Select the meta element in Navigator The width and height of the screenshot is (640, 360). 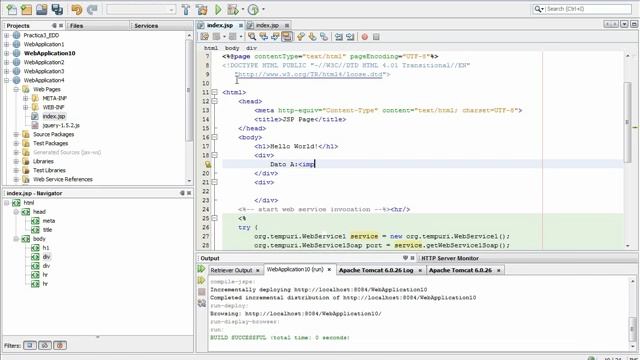pyautogui.click(x=49, y=221)
